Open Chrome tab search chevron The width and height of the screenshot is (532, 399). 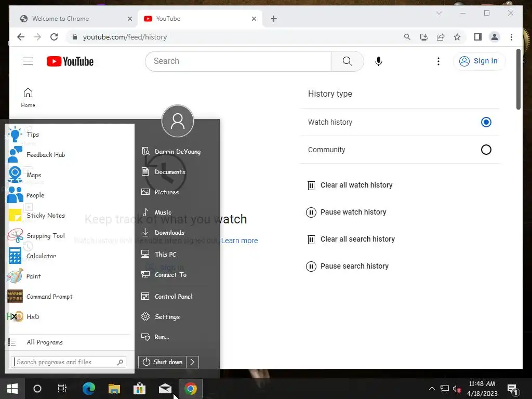(x=438, y=13)
